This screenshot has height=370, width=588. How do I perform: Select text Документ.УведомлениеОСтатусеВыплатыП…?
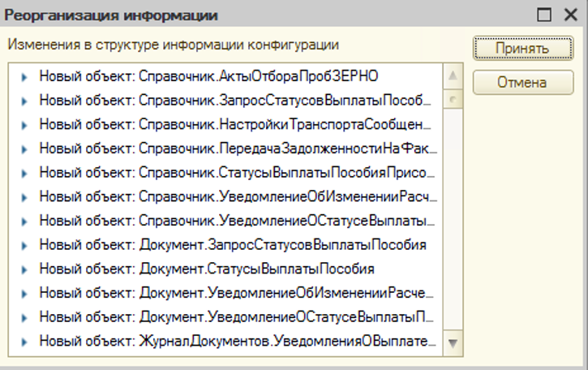click(286, 317)
